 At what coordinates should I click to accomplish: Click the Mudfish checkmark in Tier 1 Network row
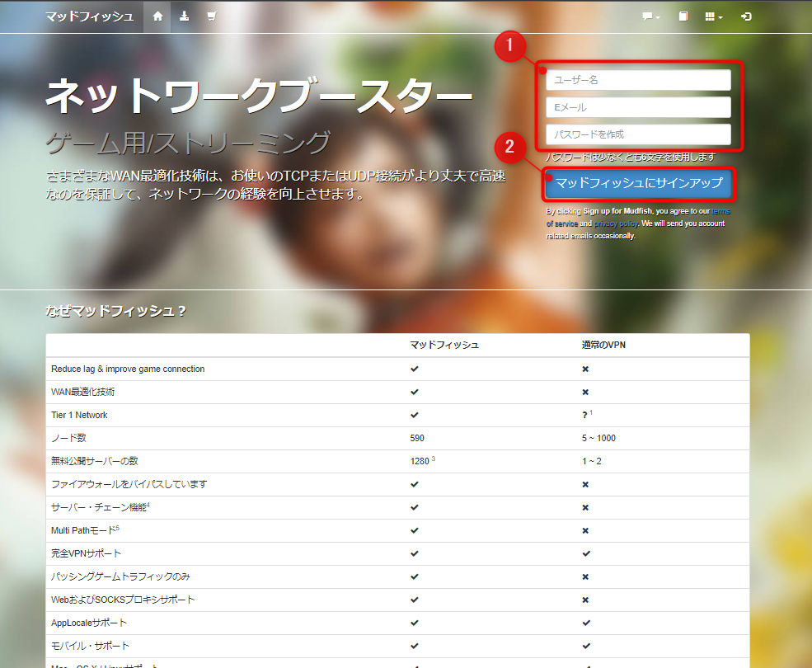pos(415,415)
